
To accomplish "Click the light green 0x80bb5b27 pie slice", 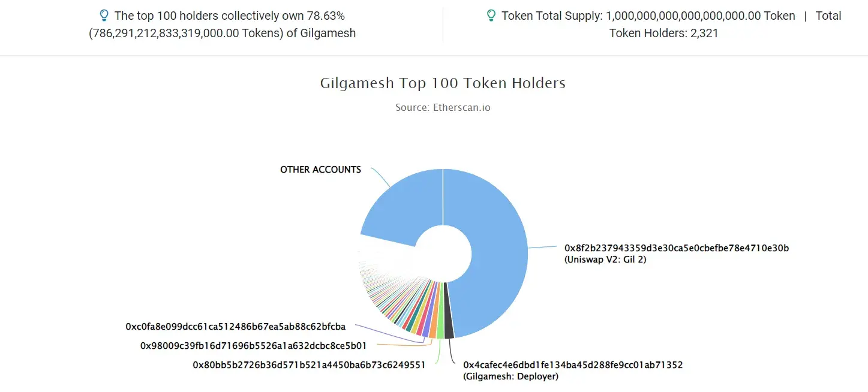I will coord(440,324).
